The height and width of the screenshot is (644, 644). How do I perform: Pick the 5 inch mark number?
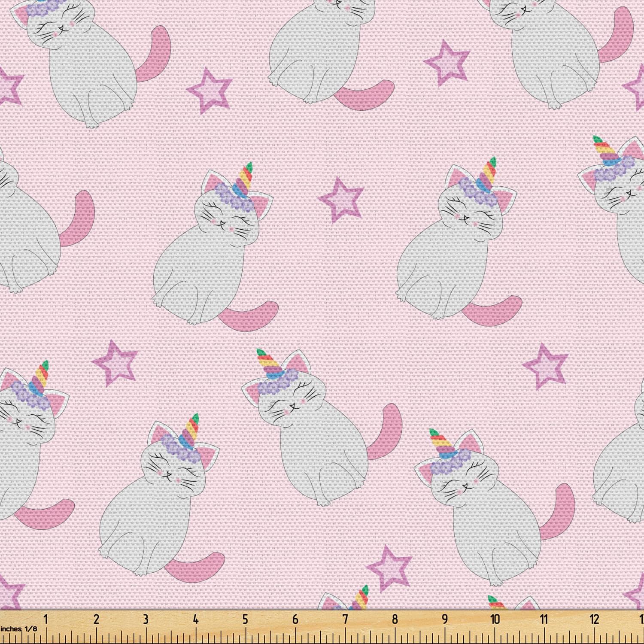[245, 619]
